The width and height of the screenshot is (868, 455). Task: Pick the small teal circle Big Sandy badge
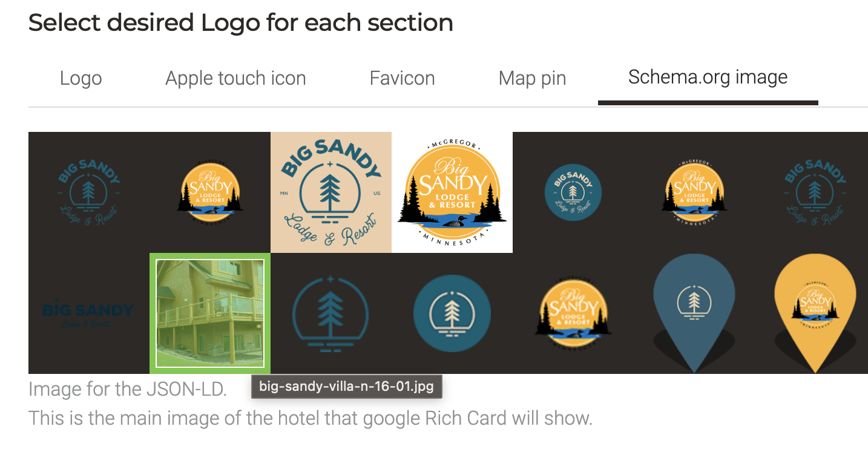pos(573,192)
